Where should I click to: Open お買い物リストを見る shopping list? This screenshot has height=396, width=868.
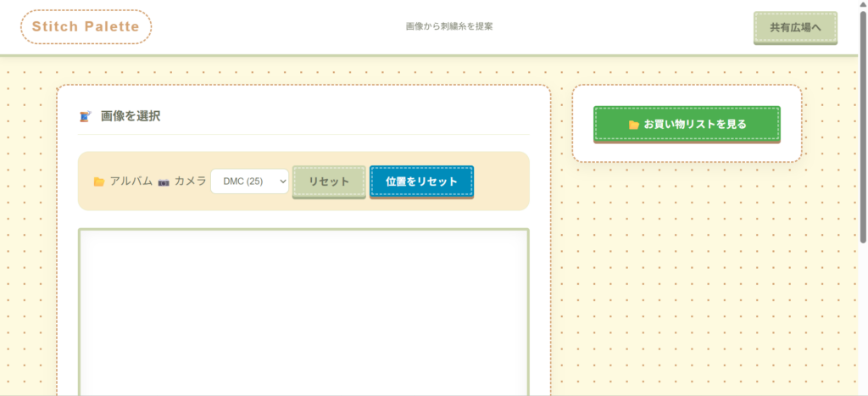tap(687, 124)
